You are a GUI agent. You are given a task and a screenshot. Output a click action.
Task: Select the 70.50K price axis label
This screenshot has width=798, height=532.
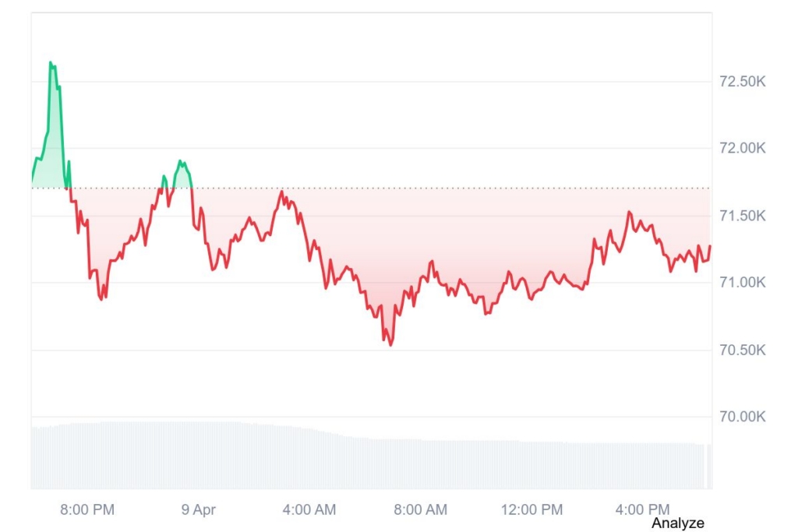point(742,350)
